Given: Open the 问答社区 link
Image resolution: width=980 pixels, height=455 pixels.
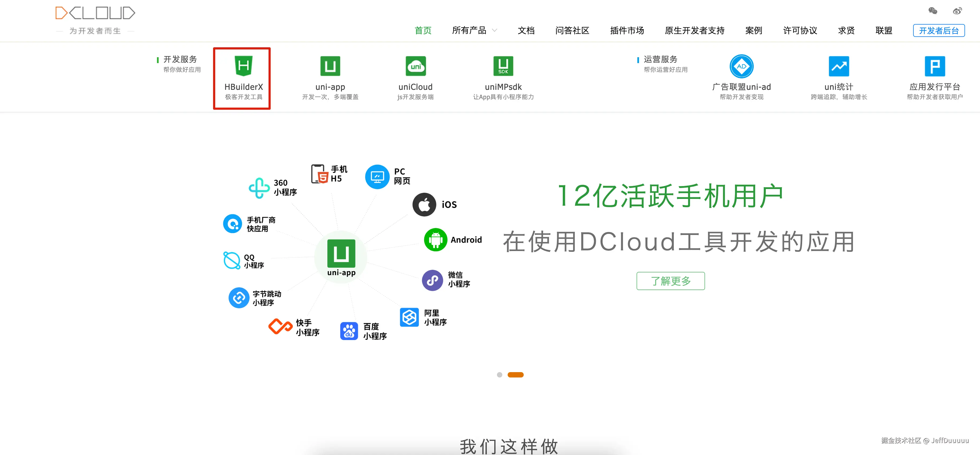Looking at the screenshot, I should pyautogui.click(x=572, y=30).
